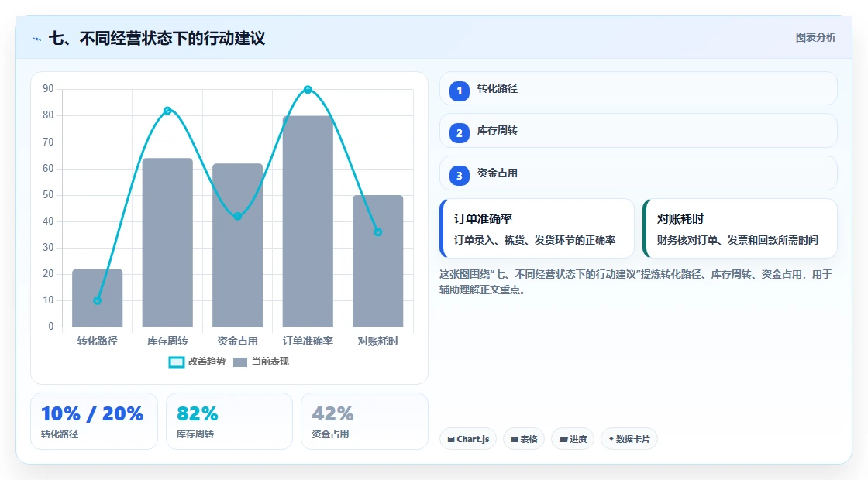Toggle the 改善趋势 legend swatch
868x480 pixels.
pyautogui.click(x=176, y=362)
